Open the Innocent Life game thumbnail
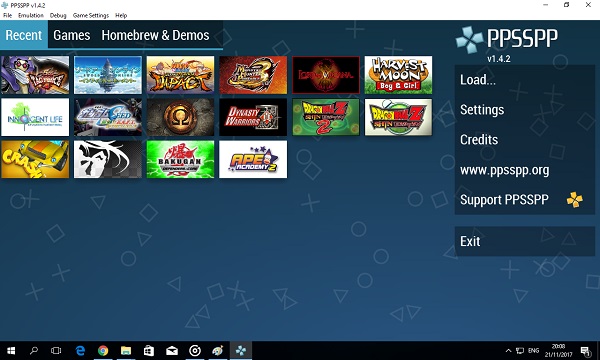This screenshot has height=360, width=600. (35, 117)
